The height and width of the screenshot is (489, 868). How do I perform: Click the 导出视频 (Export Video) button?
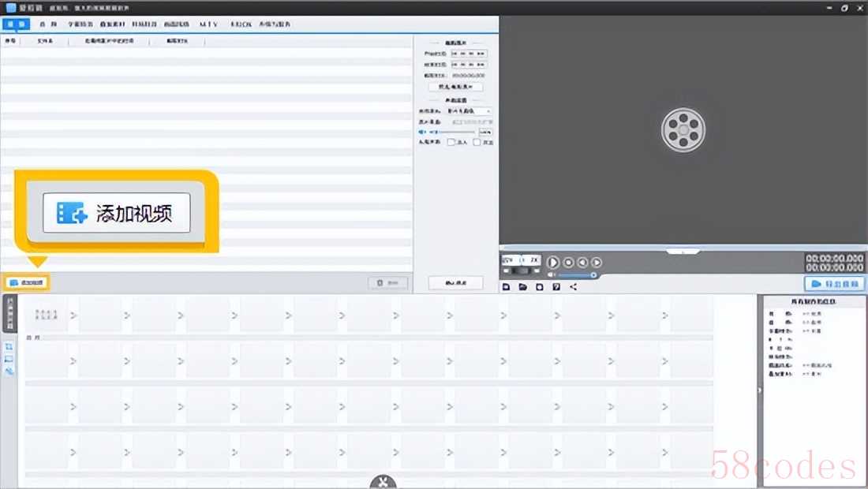coord(835,284)
